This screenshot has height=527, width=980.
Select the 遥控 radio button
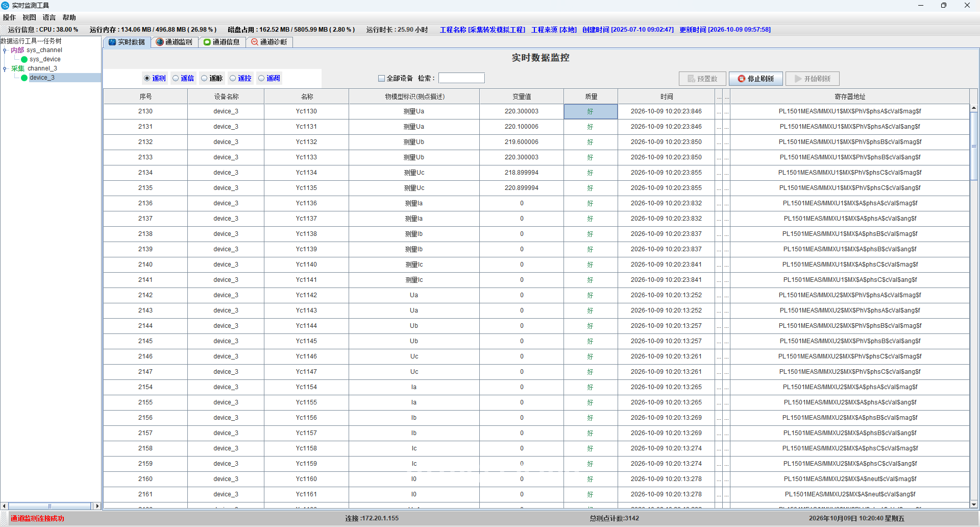pyautogui.click(x=233, y=79)
